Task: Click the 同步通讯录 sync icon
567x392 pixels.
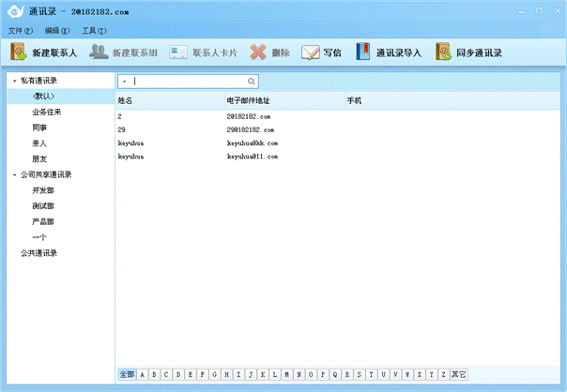Action: coord(443,53)
